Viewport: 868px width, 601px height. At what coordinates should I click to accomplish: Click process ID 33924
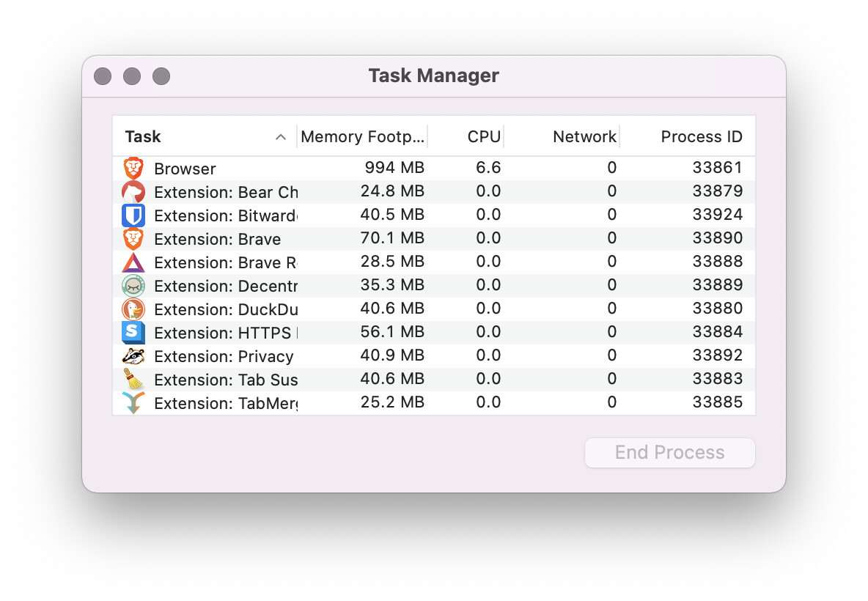coord(718,214)
